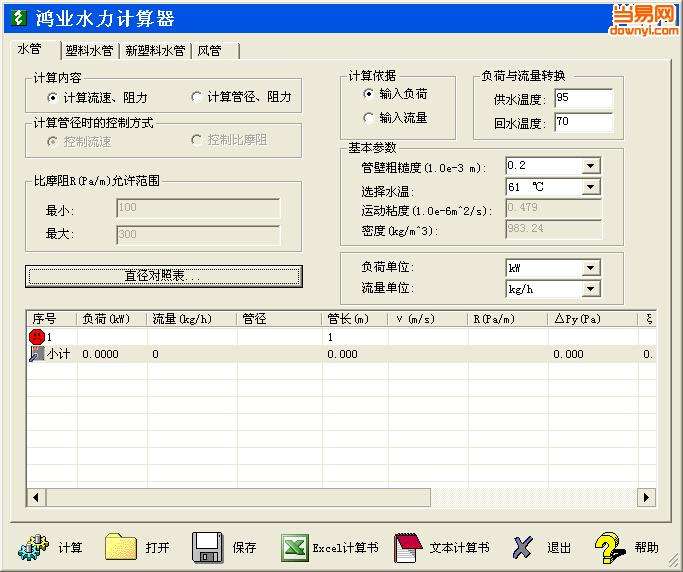Viewport: 683px width, 572px height.
Task: Click the 计算 gears icon
Action: [33, 547]
